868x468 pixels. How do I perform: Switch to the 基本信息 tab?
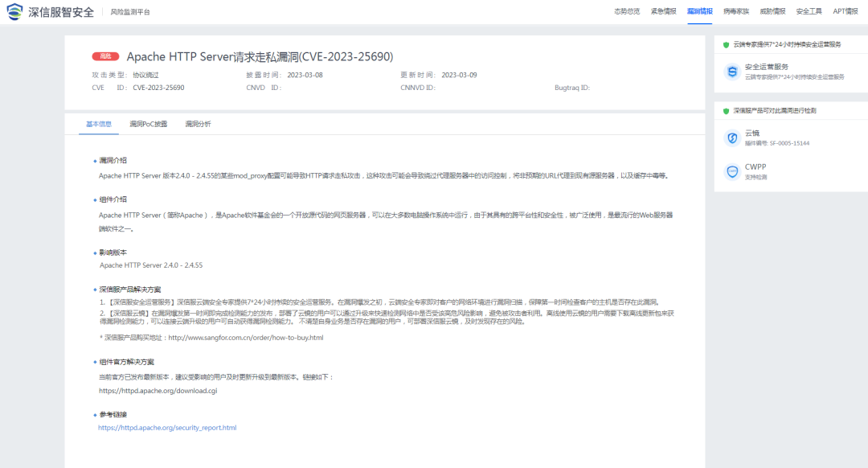tap(99, 124)
